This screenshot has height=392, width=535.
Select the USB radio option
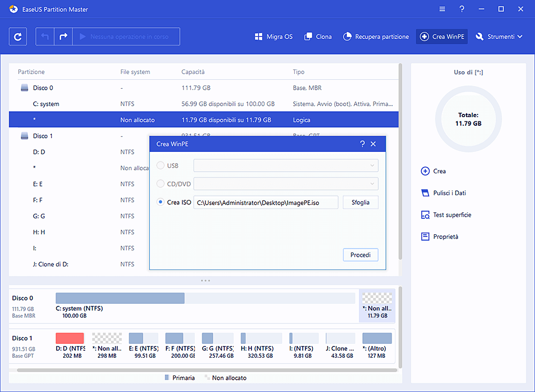160,166
